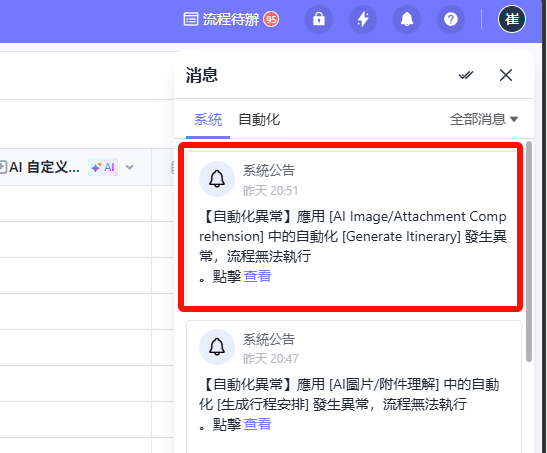547x453 pixels.
Task: Open the help question mark icon
Action: 451,19
